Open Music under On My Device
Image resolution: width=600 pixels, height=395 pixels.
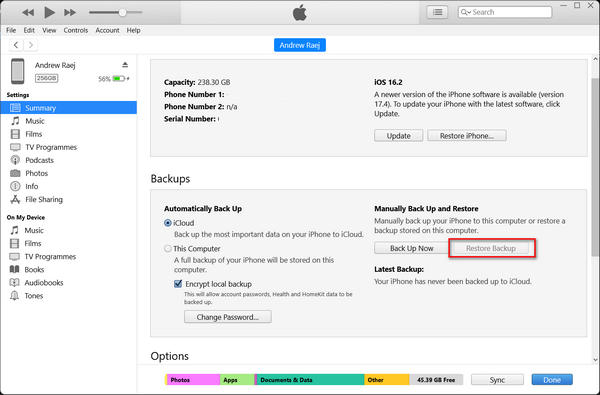click(x=34, y=230)
